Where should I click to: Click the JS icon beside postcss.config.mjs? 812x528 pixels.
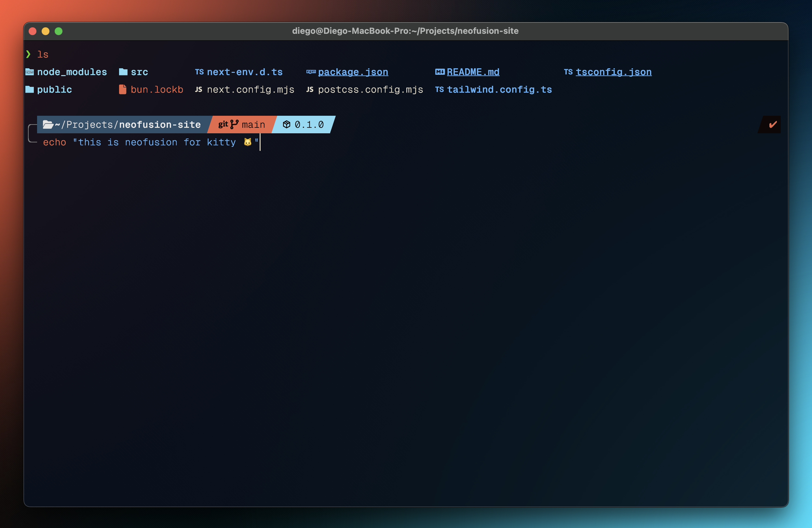(x=310, y=89)
